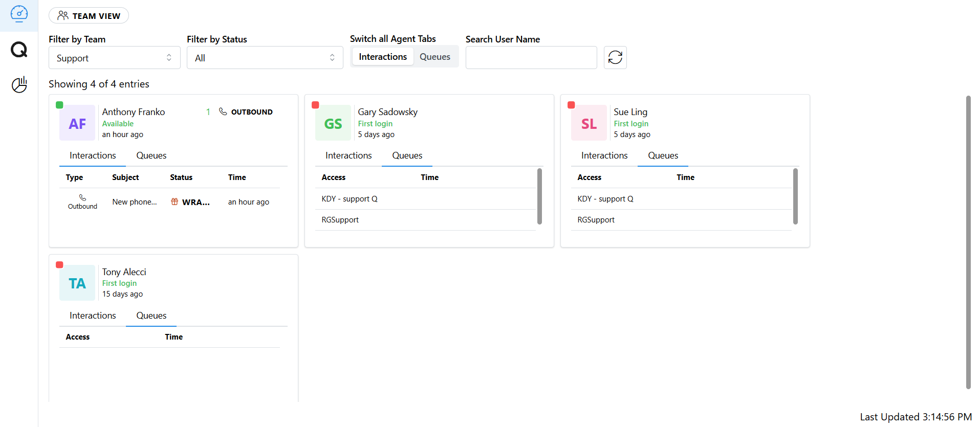Click the gift icon beside WRA... status

coord(175,201)
